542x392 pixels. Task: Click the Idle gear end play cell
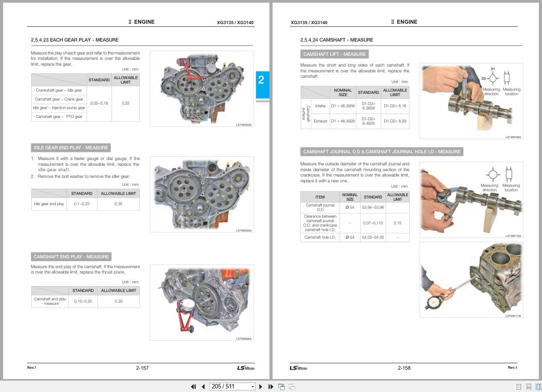49,204
